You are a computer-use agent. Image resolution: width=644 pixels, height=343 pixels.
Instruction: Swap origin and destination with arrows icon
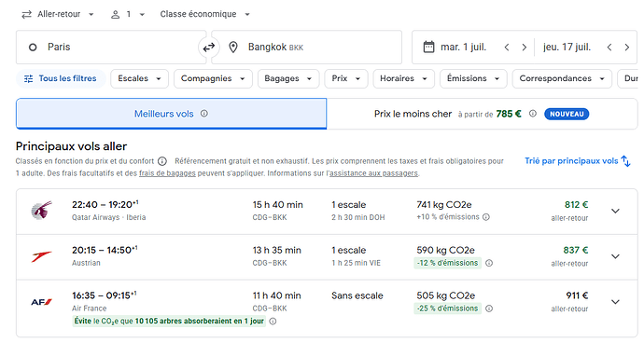click(x=209, y=48)
